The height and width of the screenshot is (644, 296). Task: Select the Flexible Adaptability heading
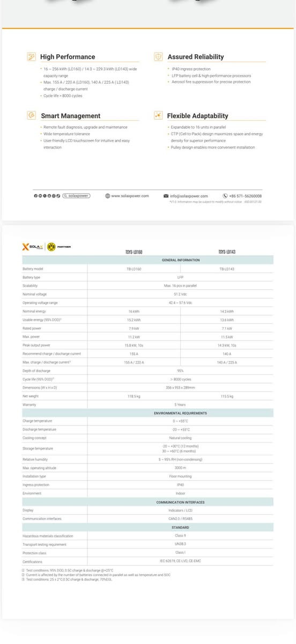198,116
